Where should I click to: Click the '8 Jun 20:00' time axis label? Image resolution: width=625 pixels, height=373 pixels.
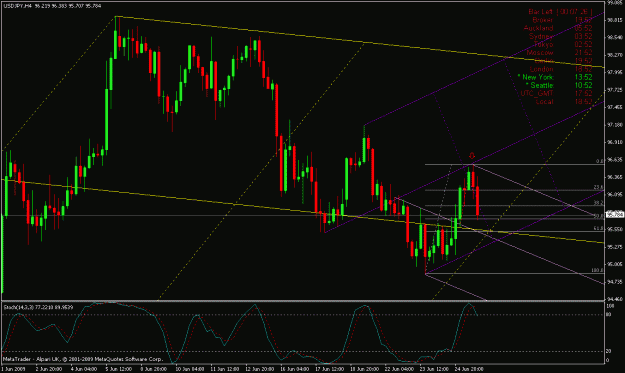(x=153, y=369)
